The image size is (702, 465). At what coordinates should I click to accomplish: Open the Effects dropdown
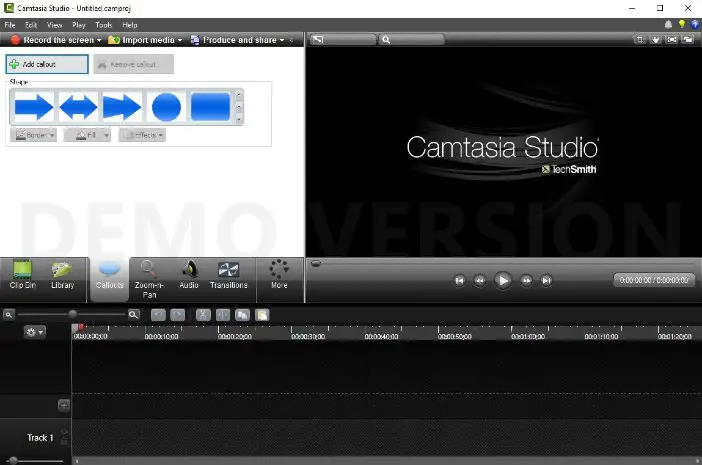pos(142,135)
